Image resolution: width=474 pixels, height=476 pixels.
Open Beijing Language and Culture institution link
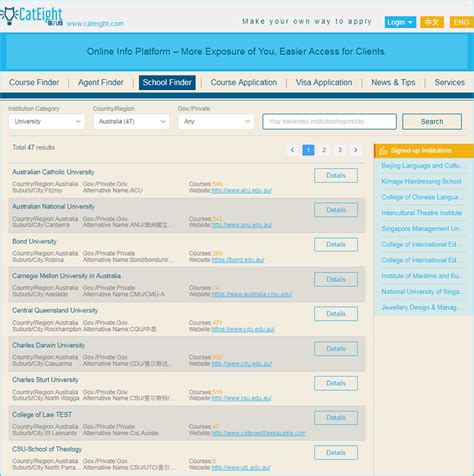point(422,166)
